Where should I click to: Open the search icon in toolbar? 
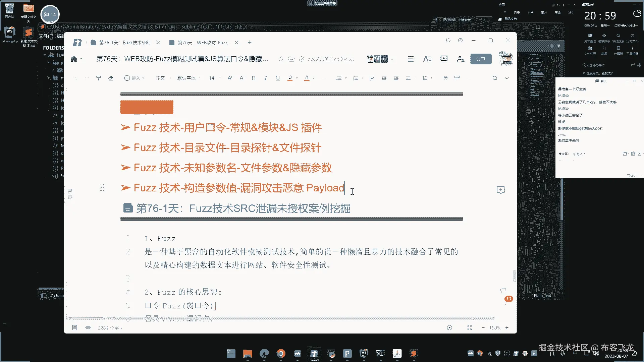point(495,78)
